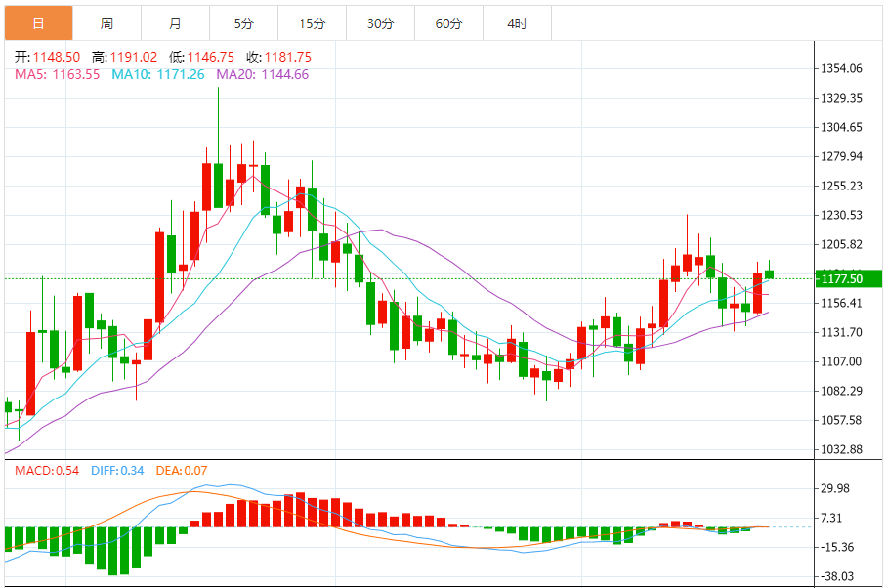Viewport: 889px width, 588px height.
Task: Click the 1131.70 price axis label
Action: pyautogui.click(x=841, y=332)
